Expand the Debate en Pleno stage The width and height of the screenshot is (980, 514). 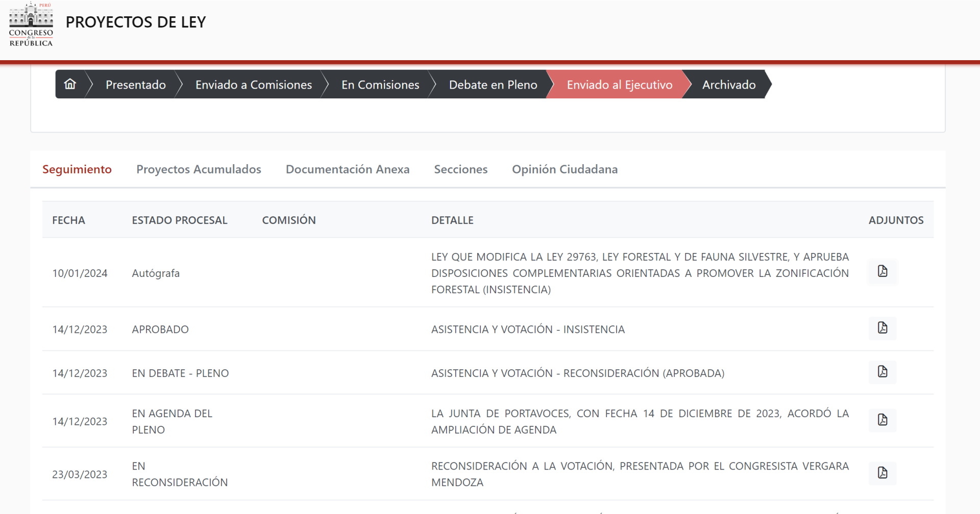(x=493, y=84)
